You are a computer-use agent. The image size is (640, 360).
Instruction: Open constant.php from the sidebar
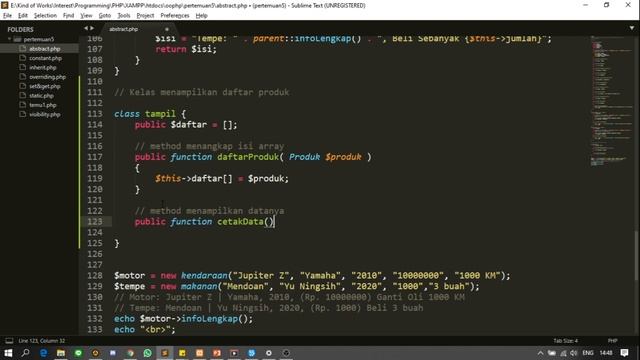[x=45, y=58]
